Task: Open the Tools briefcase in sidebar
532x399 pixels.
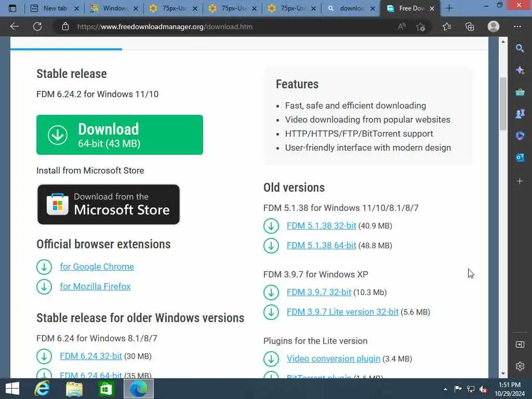Action: tap(520, 92)
